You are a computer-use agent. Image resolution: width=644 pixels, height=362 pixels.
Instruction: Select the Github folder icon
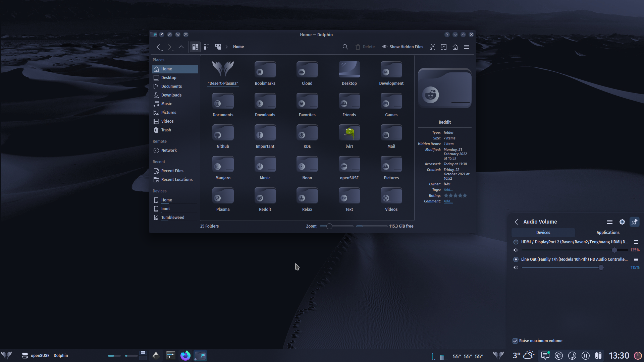click(x=223, y=133)
